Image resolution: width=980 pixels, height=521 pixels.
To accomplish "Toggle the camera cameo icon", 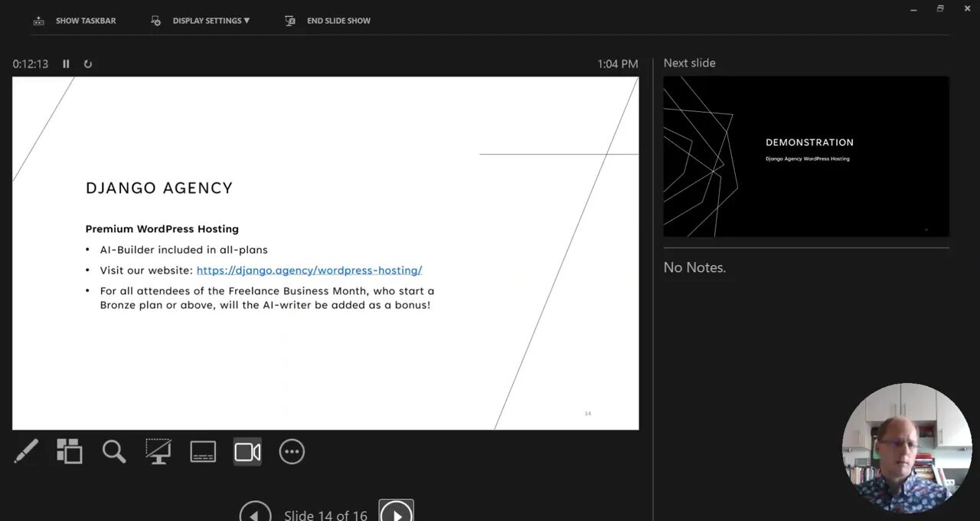I will coord(247,451).
